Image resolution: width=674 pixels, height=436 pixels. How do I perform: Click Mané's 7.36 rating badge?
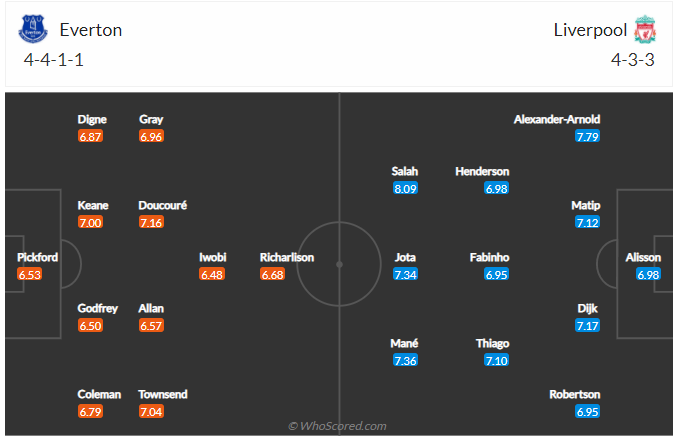click(x=405, y=360)
